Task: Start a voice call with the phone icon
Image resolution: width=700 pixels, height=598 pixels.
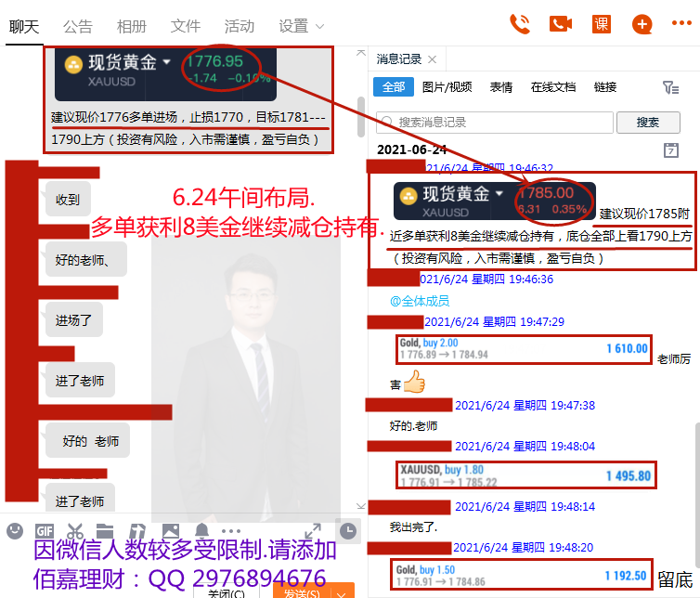Action: 520,24
